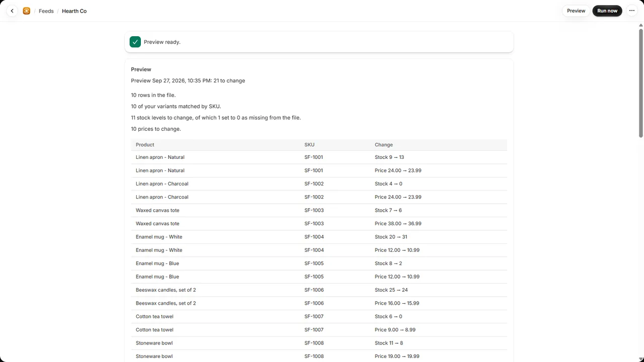This screenshot has width=644, height=362.
Task: Click the Preview button
Action: pyautogui.click(x=576, y=11)
